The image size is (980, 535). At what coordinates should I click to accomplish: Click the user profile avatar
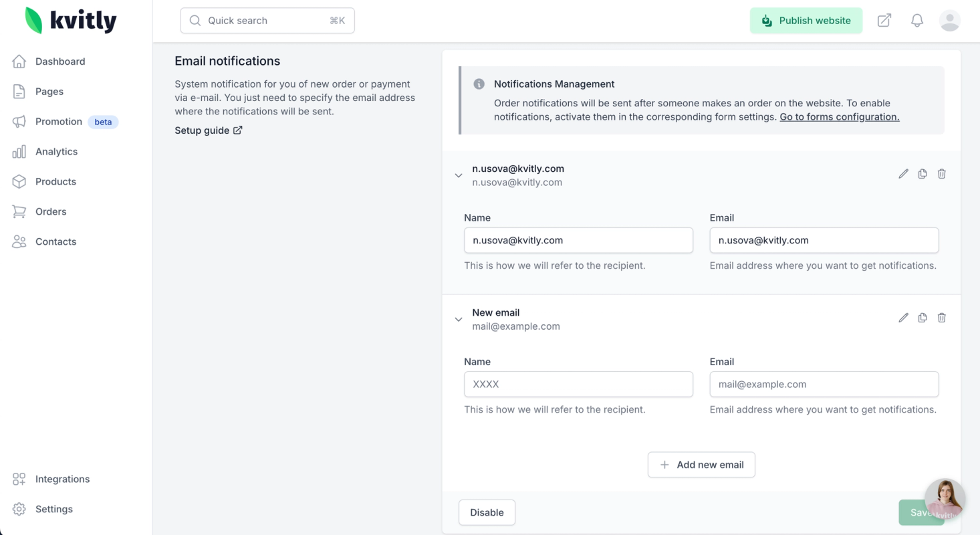949,21
